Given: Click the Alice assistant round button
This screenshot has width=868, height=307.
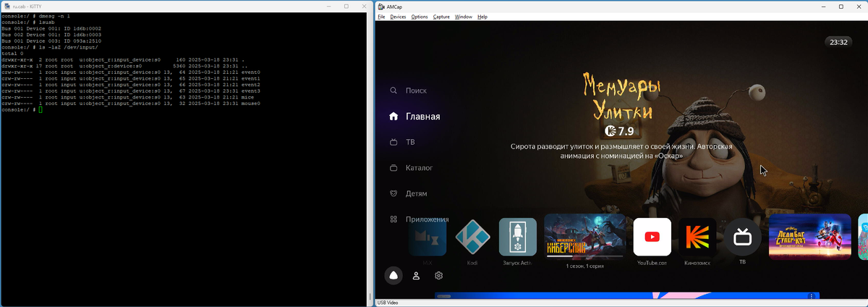Looking at the screenshot, I should pyautogui.click(x=393, y=276).
